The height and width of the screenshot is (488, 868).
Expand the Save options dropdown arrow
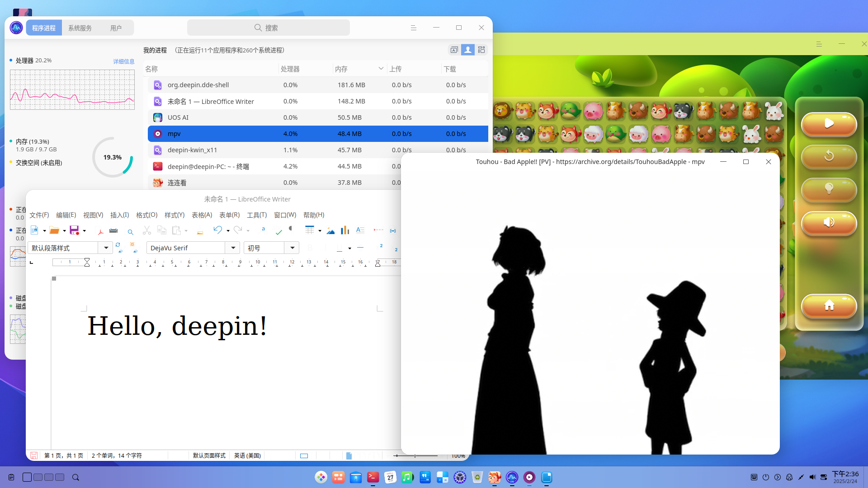coord(84,231)
